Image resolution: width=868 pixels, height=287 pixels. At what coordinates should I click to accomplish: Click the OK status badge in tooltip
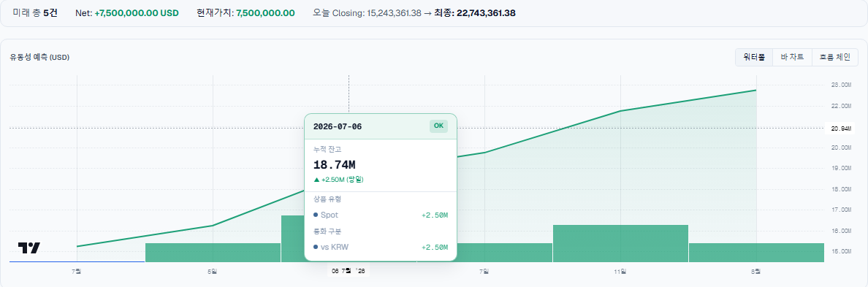(438, 126)
